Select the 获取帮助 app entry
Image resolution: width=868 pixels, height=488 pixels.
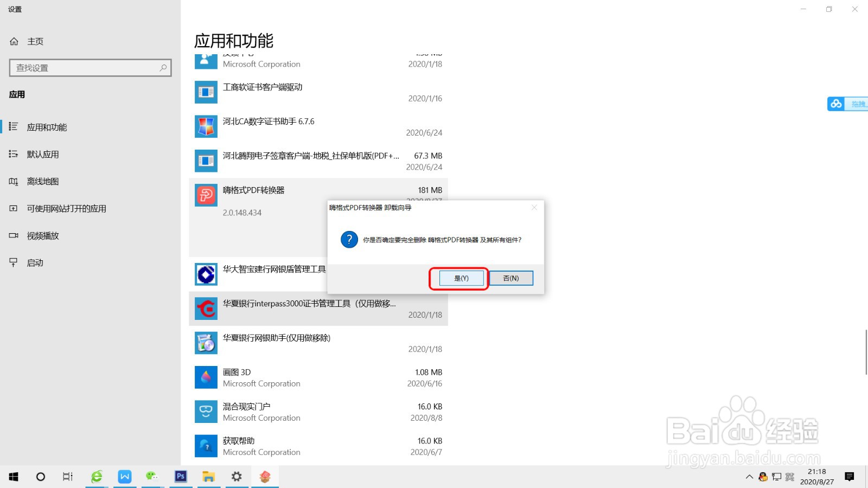tap(318, 446)
